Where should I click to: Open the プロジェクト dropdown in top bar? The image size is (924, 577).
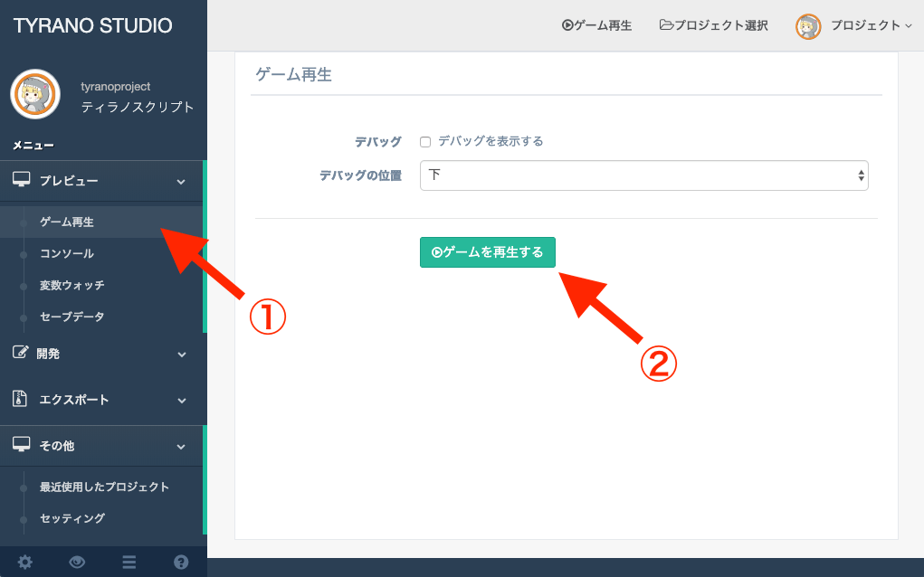click(x=871, y=25)
